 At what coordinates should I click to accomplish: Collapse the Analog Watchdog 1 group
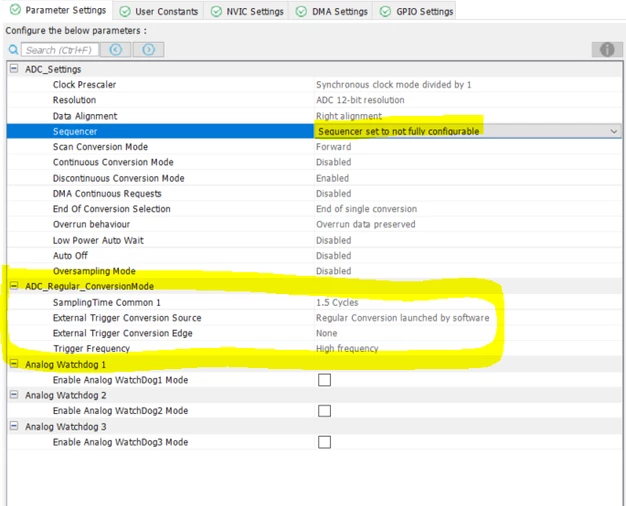click(14, 364)
